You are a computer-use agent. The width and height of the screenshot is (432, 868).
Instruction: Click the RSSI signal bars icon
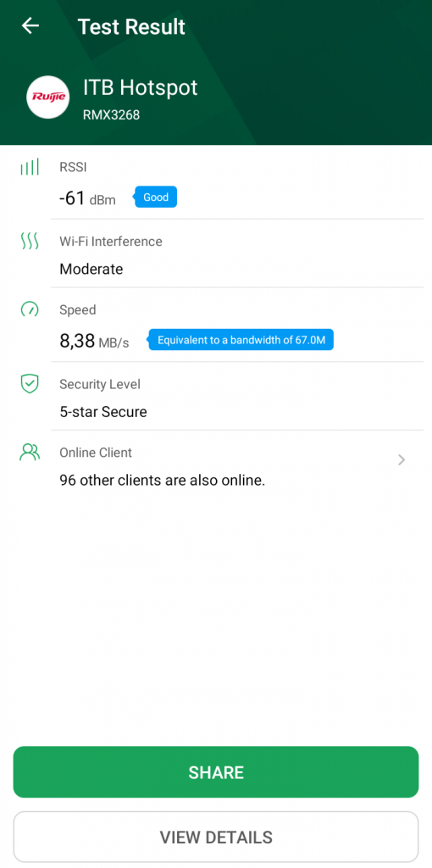[x=30, y=167]
